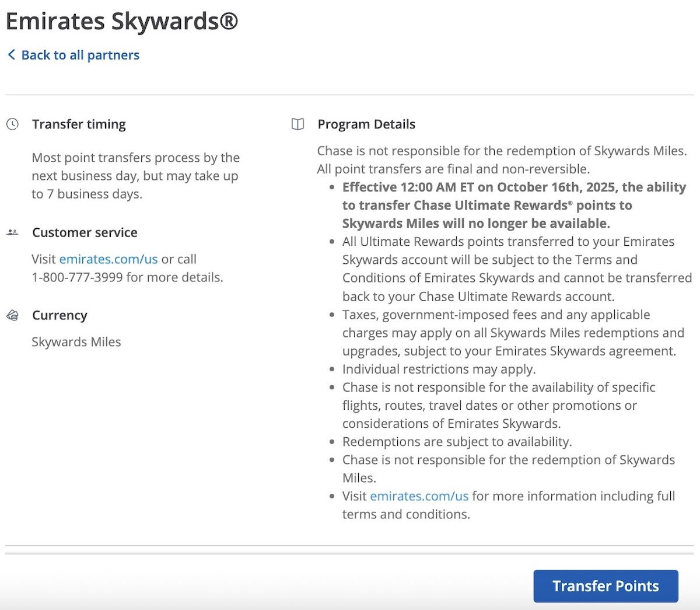The image size is (700, 610).
Task: Click the open book icon beside Program Details
Action: tap(298, 124)
